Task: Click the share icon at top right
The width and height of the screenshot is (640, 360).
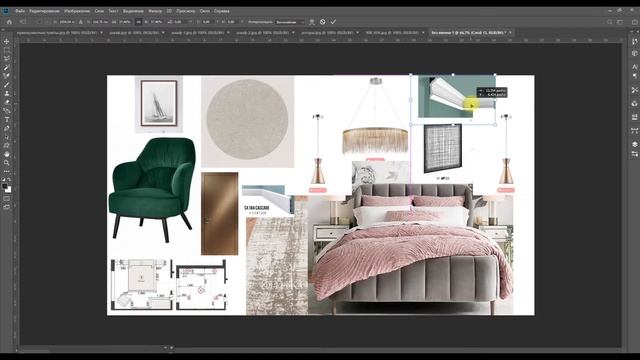Action: [634, 22]
